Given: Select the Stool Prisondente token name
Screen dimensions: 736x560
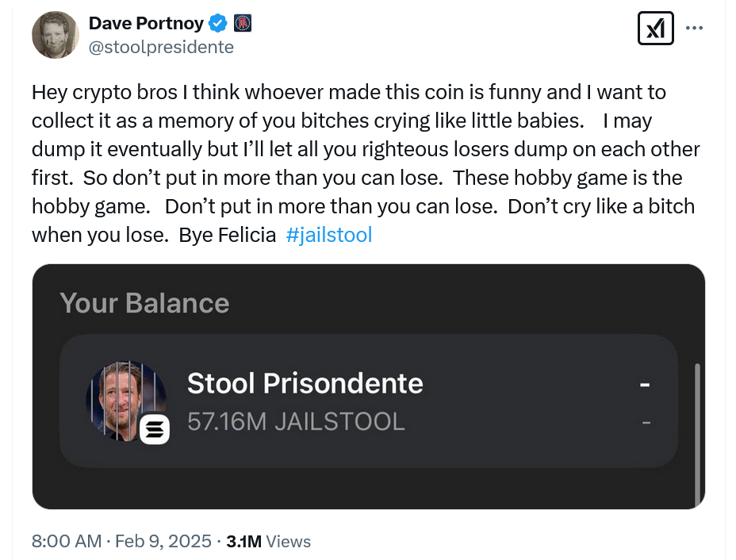Looking at the screenshot, I should click(x=305, y=384).
